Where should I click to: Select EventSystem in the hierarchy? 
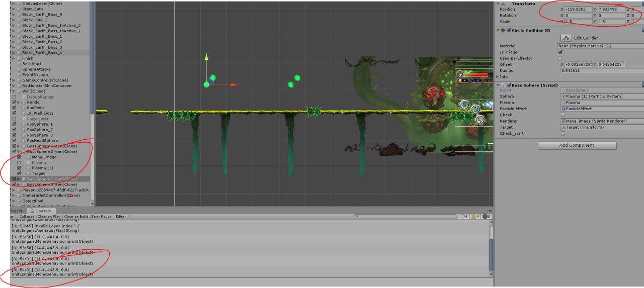tap(35, 75)
